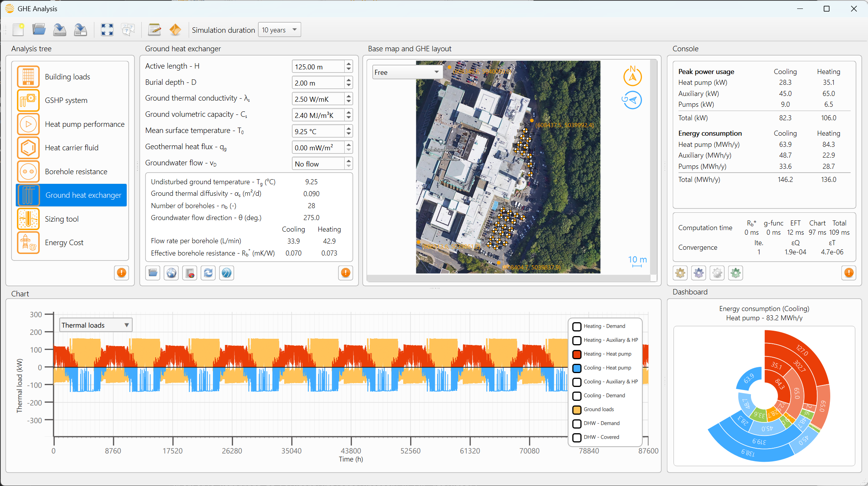Click the 63.9 blue inner sunburst segment

coord(749,378)
